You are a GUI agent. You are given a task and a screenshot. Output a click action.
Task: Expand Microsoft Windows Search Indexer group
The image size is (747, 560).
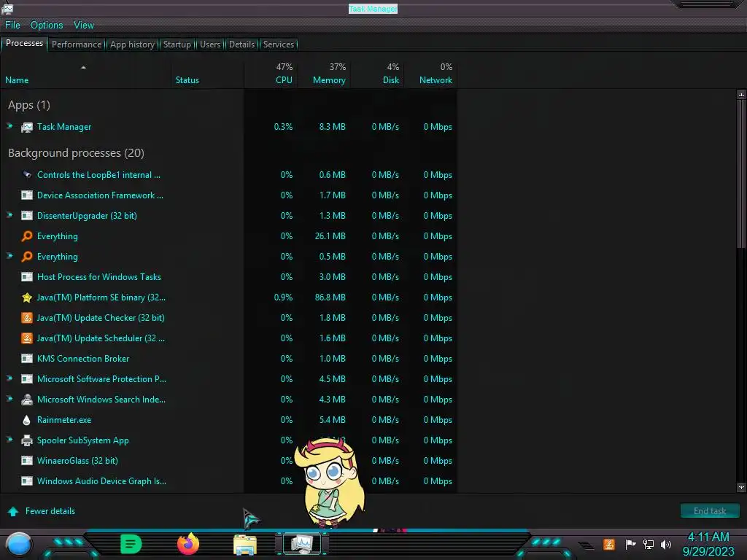[9, 399]
